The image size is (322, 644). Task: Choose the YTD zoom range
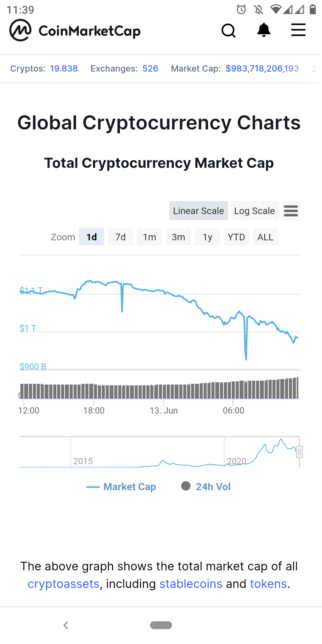[x=236, y=237]
